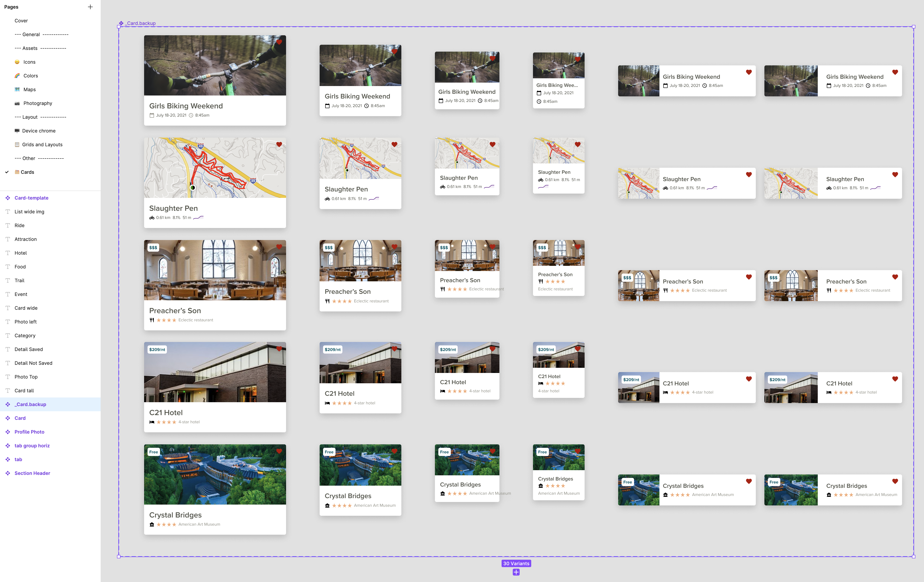924x582 pixels.
Task: Switch to the Colors page
Action: coord(30,76)
